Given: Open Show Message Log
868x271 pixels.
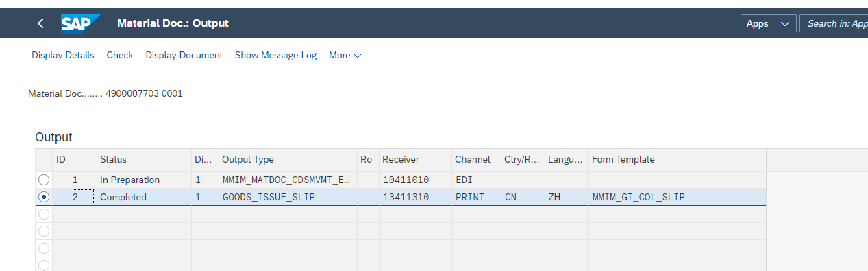Looking at the screenshot, I should (275, 55).
